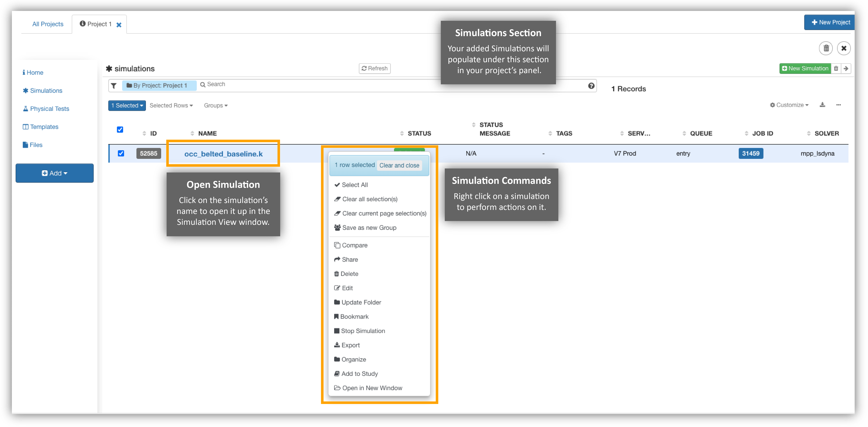Sort by QUEUE column arrows

[684, 134]
